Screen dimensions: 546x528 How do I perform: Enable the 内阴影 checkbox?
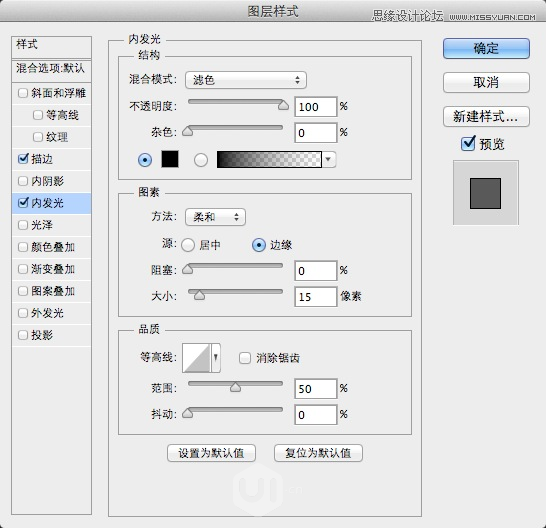tap(23, 181)
